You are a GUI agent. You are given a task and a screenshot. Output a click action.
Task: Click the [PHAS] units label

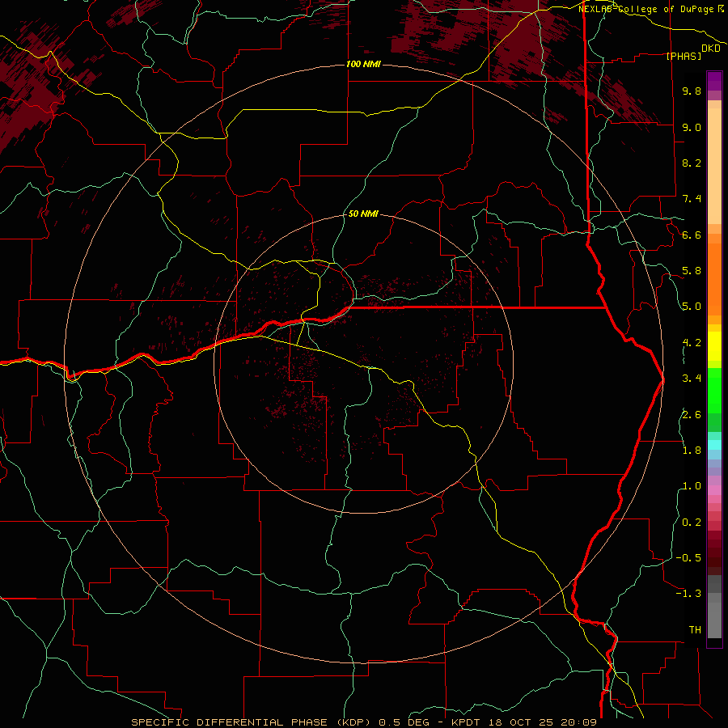pyautogui.click(x=684, y=56)
